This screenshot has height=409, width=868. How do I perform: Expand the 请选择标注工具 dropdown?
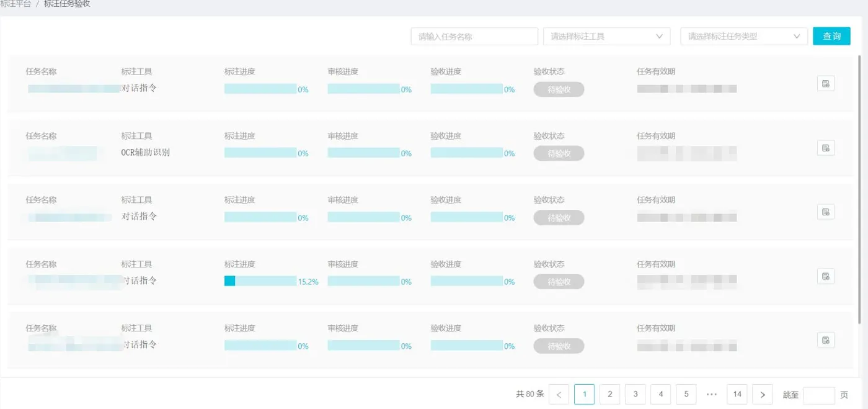[x=606, y=37]
